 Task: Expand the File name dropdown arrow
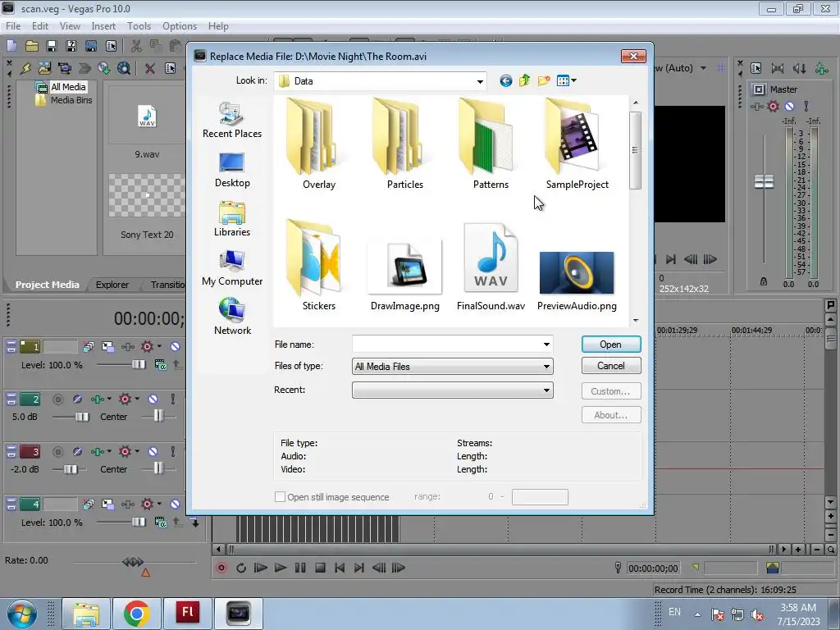point(546,345)
